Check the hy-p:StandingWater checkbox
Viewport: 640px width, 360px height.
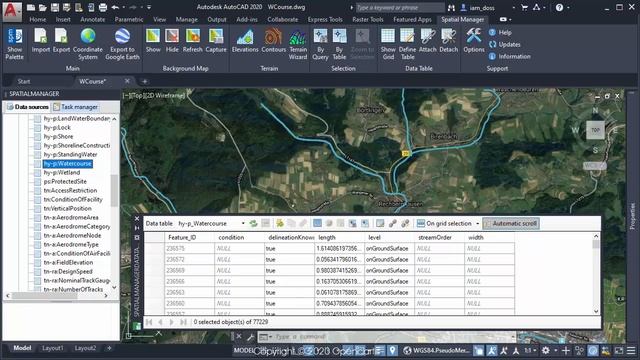point(38,155)
